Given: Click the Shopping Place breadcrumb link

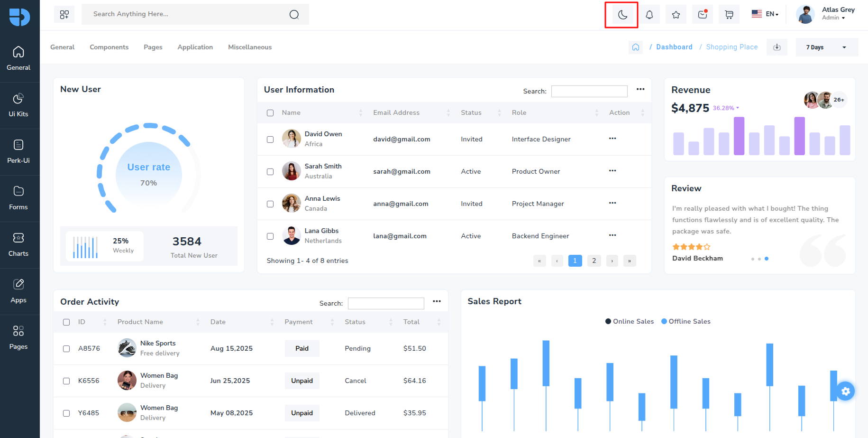Looking at the screenshot, I should pyautogui.click(x=732, y=47).
